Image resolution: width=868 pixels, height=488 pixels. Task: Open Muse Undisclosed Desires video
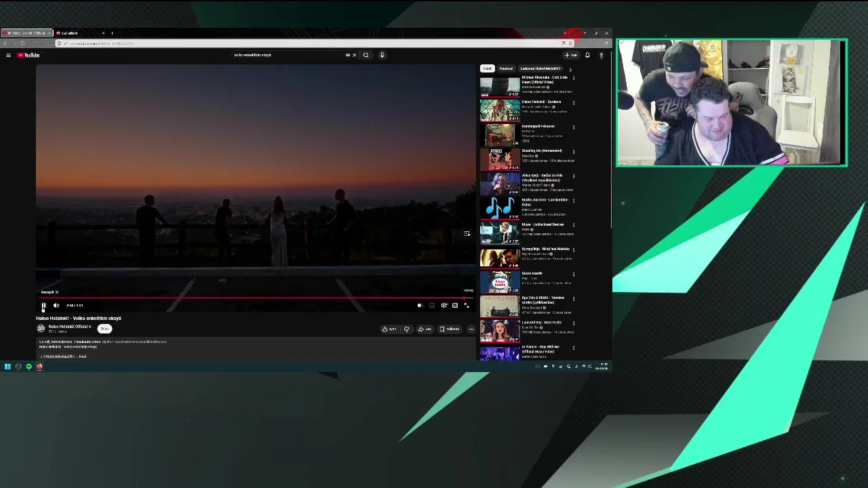[500, 232]
